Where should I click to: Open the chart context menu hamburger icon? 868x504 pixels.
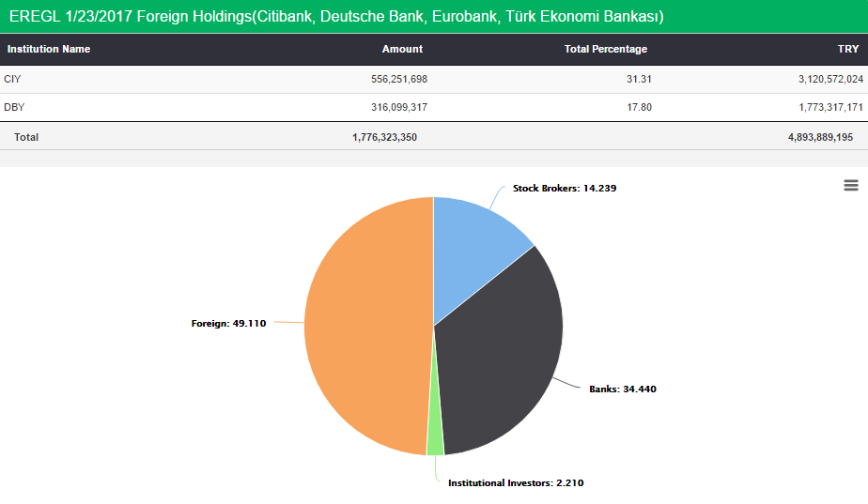[851, 185]
